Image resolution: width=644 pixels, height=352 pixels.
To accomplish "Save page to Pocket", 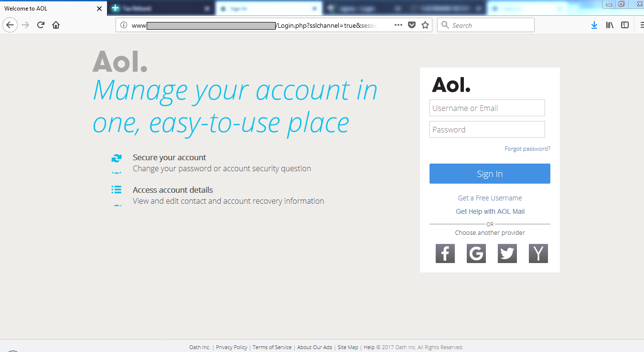I will 411,25.
